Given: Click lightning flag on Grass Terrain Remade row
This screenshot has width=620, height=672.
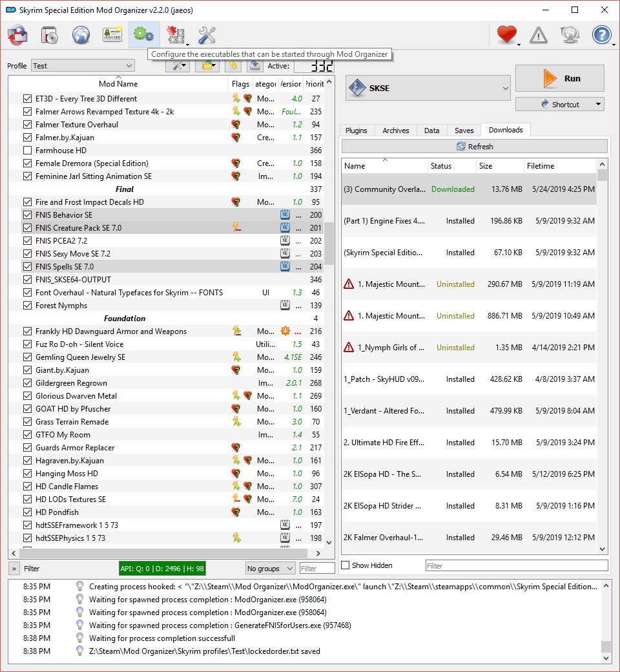Looking at the screenshot, I should coord(236,422).
